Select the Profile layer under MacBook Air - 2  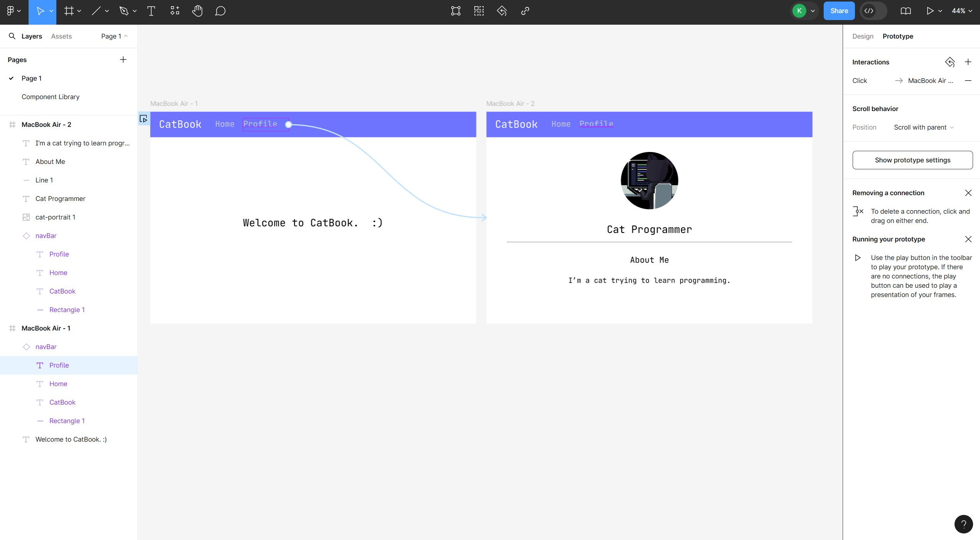pyautogui.click(x=59, y=254)
